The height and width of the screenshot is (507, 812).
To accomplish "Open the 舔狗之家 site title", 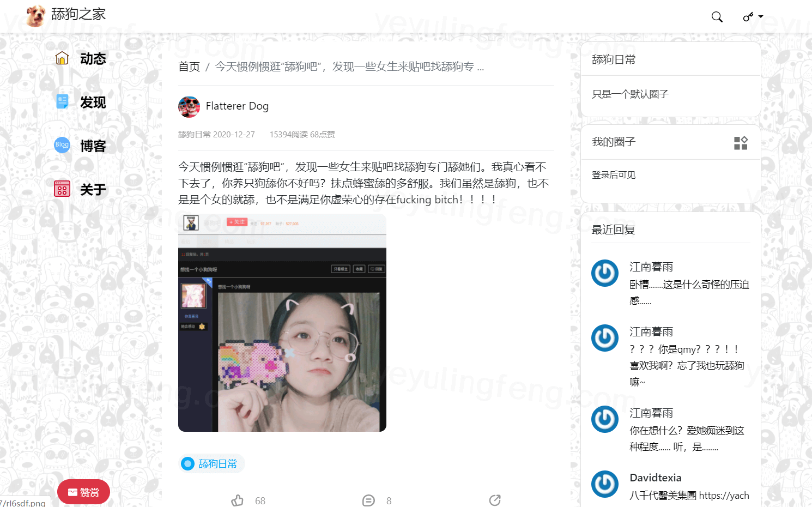I will (78, 14).
